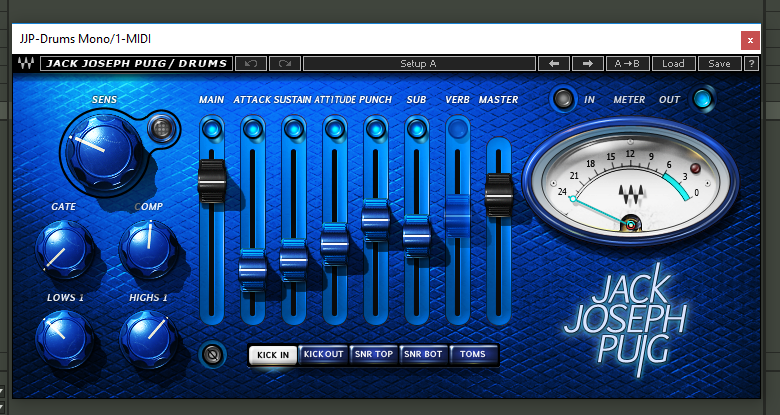Undo the last change with the undo arrow

251,64
